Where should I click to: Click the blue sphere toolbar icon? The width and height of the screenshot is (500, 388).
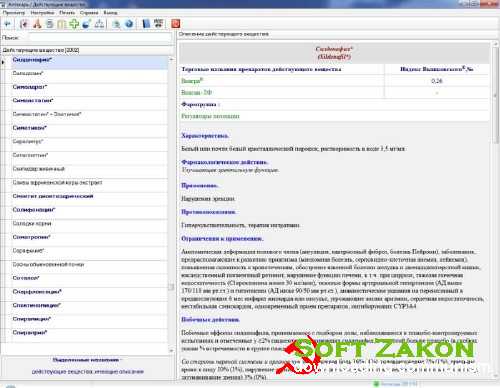pyautogui.click(x=87, y=24)
